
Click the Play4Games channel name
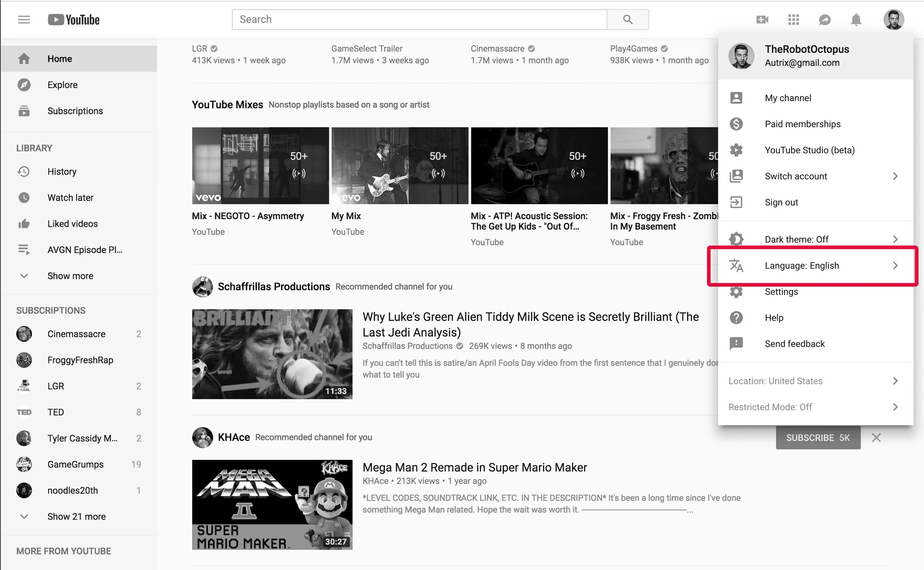(633, 48)
